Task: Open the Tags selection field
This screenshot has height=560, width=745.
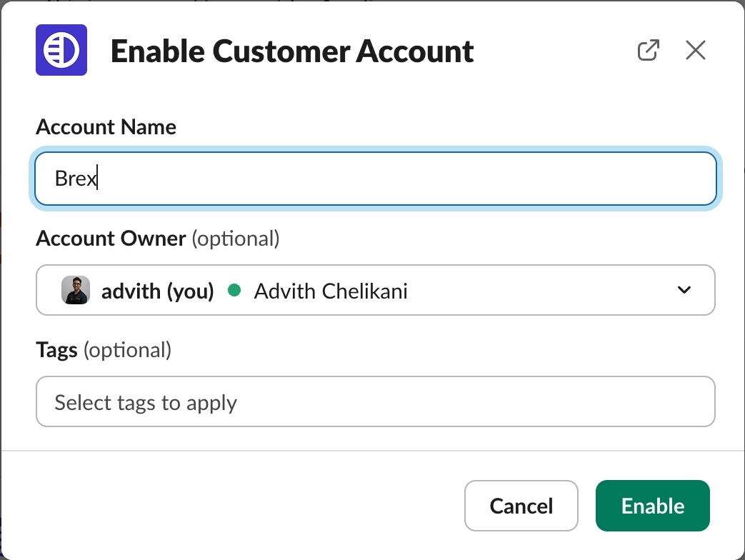Action: click(x=375, y=401)
